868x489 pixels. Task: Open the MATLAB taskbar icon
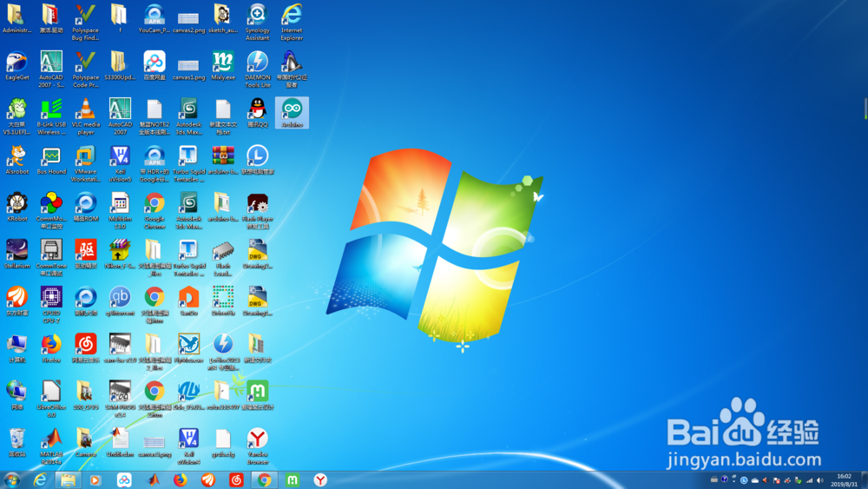pos(154,480)
